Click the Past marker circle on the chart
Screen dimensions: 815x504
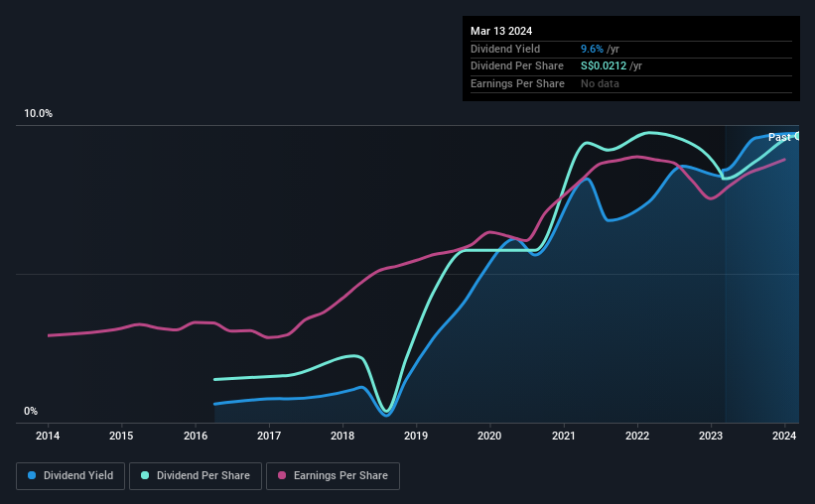[797, 136]
